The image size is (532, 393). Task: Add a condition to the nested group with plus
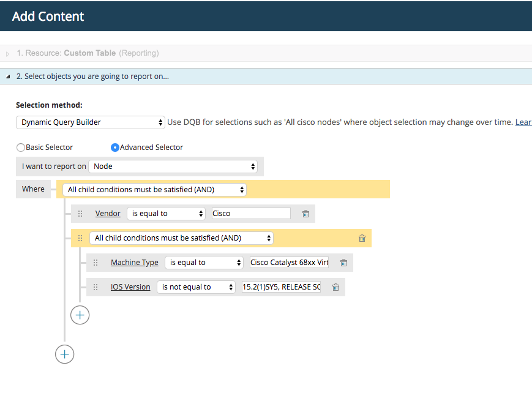80,315
